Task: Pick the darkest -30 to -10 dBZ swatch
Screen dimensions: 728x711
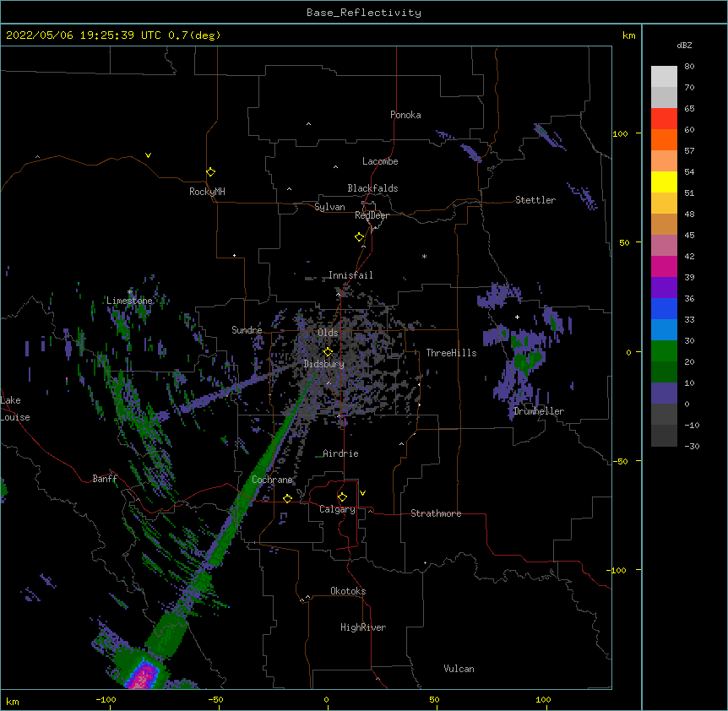Action: (x=664, y=436)
